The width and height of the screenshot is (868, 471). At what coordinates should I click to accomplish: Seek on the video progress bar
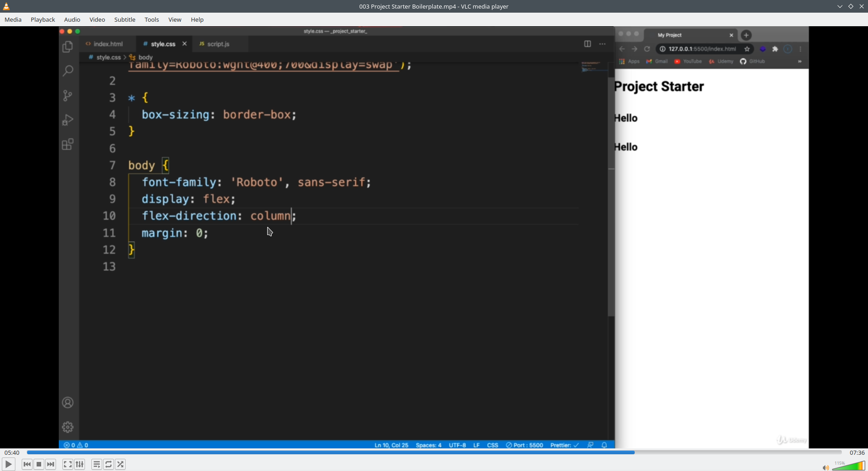pos(434,452)
